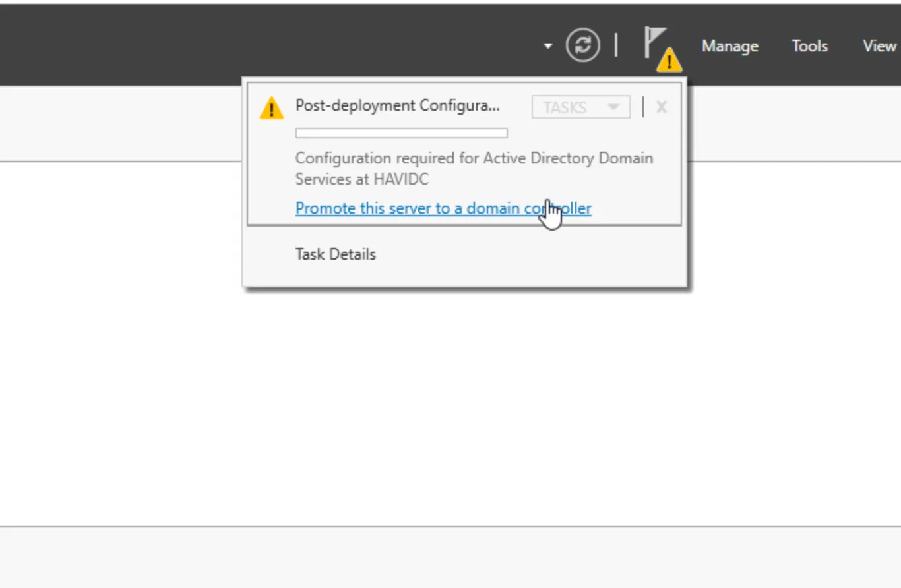Open the Tools menu

(809, 45)
